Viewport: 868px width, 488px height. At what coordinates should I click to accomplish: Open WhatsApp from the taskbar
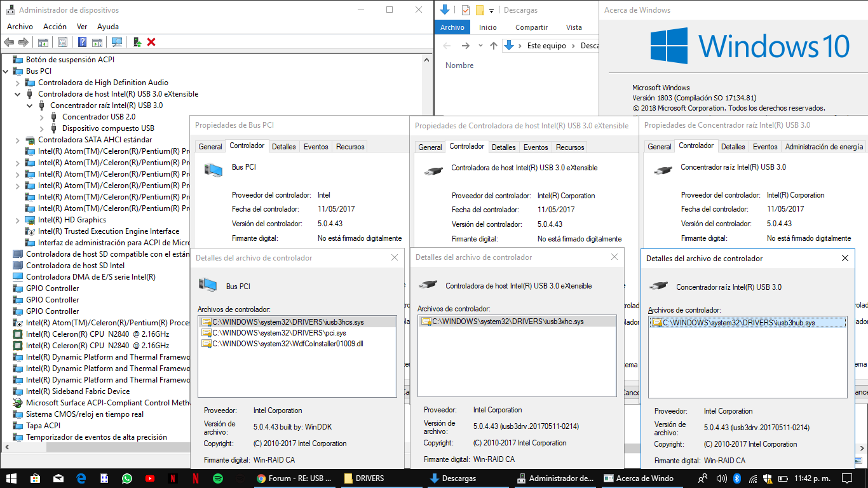(x=127, y=478)
